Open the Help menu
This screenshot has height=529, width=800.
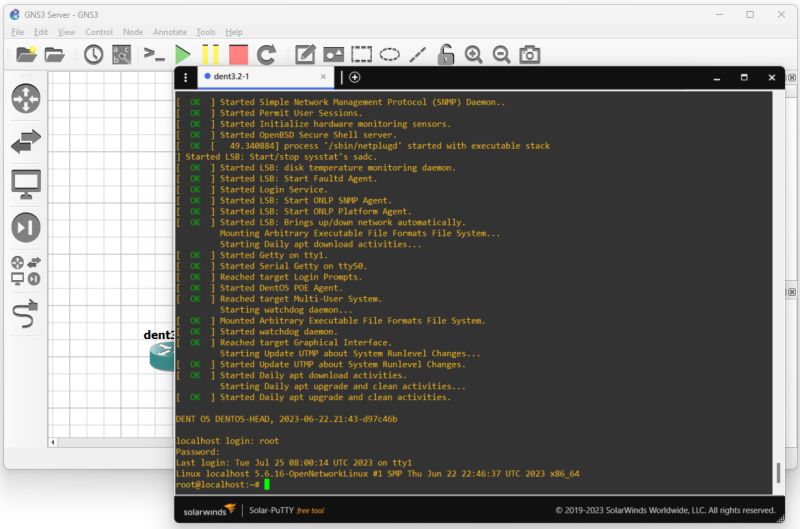(x=234, y=32)
